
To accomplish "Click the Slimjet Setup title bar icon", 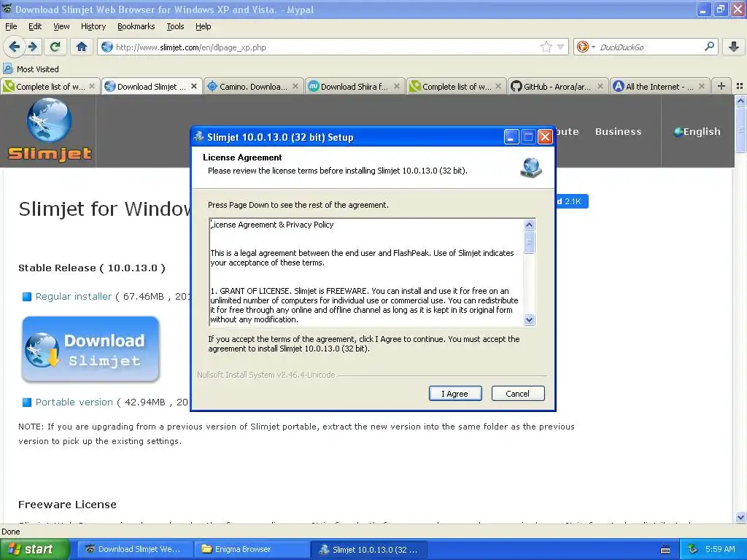I will click(x=199, y=136).
